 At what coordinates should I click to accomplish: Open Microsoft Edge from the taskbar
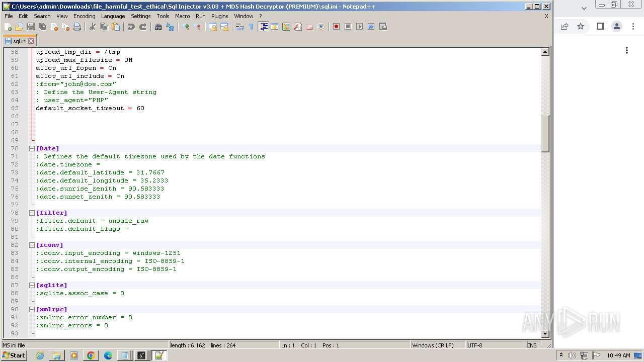[x=108, y=355]
